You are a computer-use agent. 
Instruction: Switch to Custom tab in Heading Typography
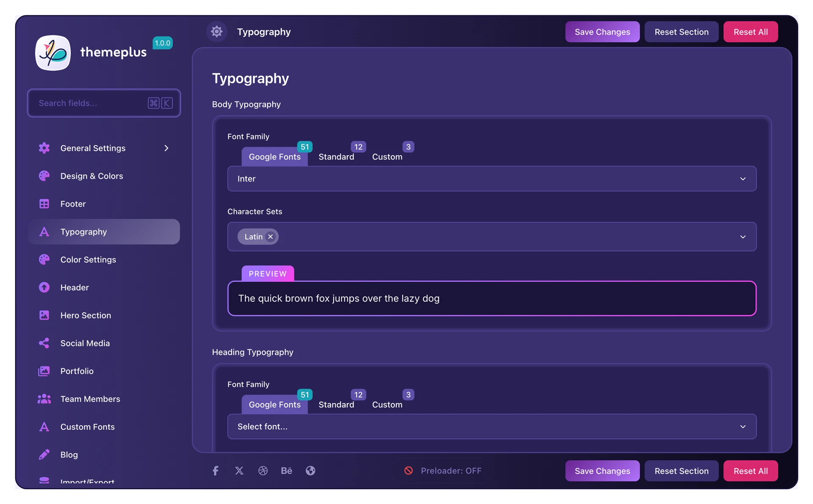pos(387,405)
